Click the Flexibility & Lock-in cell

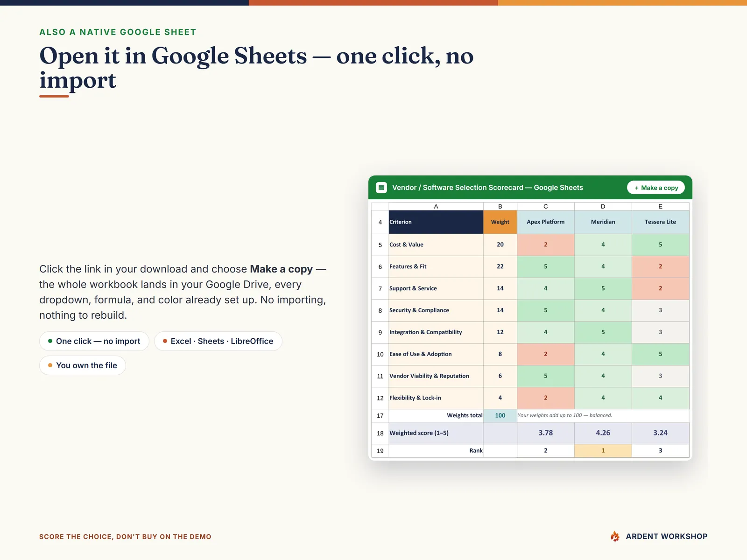pos(436,398)
